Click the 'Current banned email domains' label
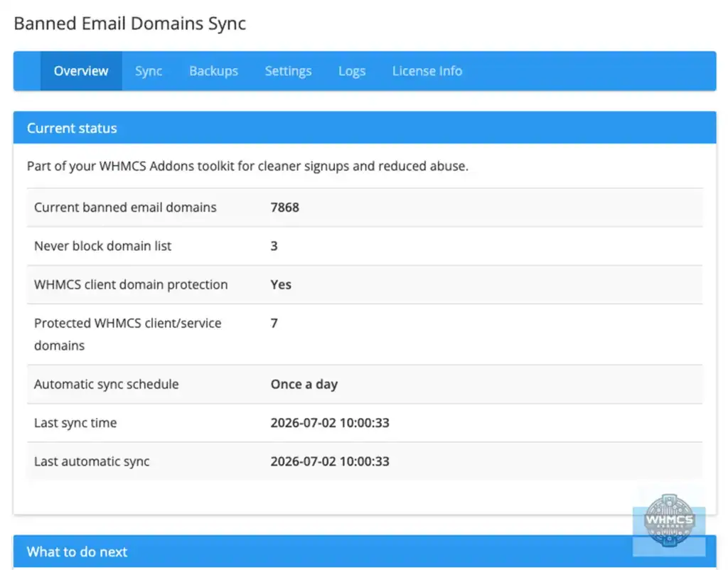The height and width of the screenshot is (570, 728). pos(125,208)
